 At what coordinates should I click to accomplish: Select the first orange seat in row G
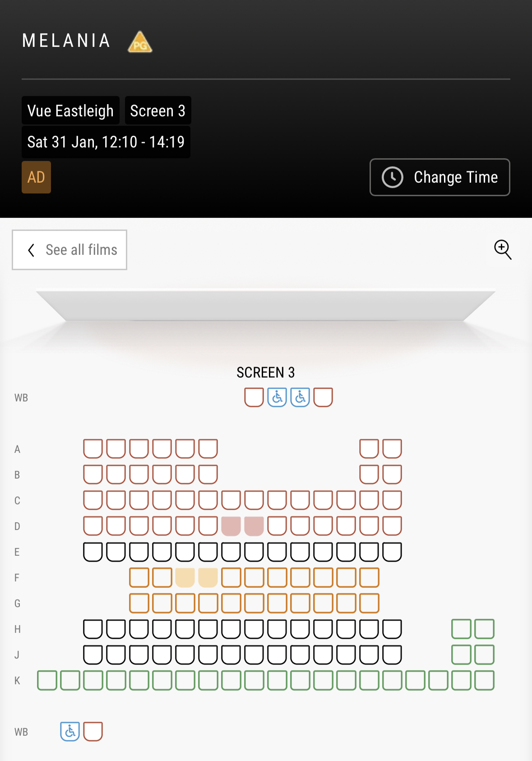pos(139,603)
